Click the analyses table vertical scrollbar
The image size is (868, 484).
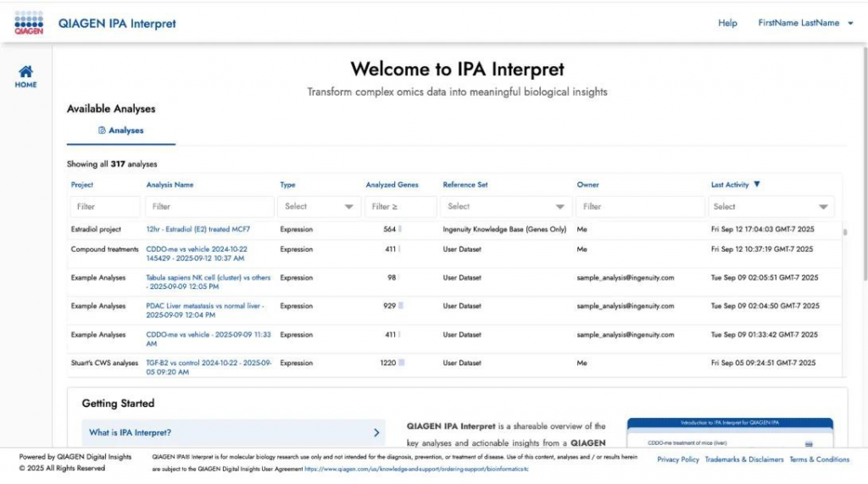(x=843, y=231)
